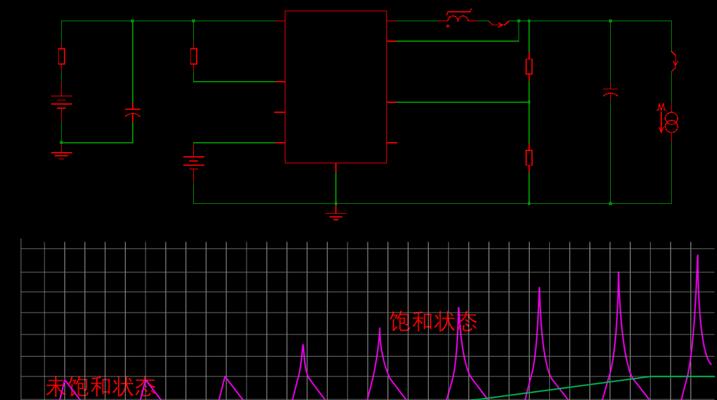Viewport: 717px width, 400px height.
Task: Click the switch symbol after the inductor
Action: click(498, 23)
